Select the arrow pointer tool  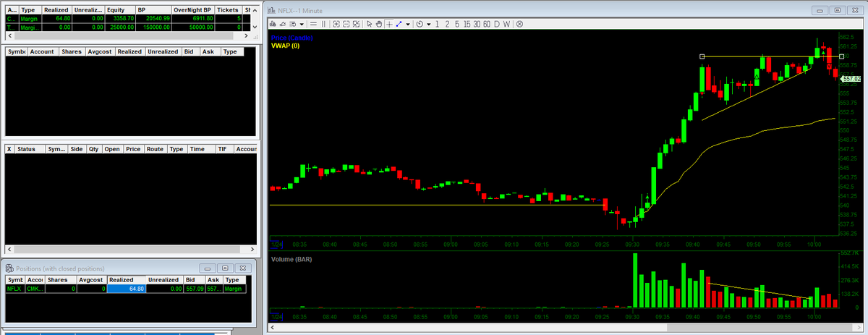click(x=369, y=24)
